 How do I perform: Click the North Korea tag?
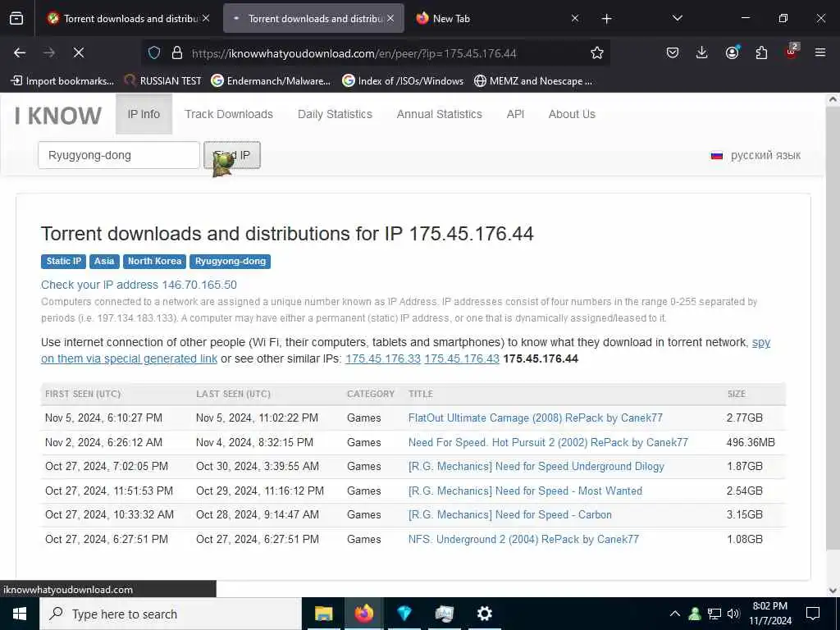pyautogui.click(x=154, y=262)
